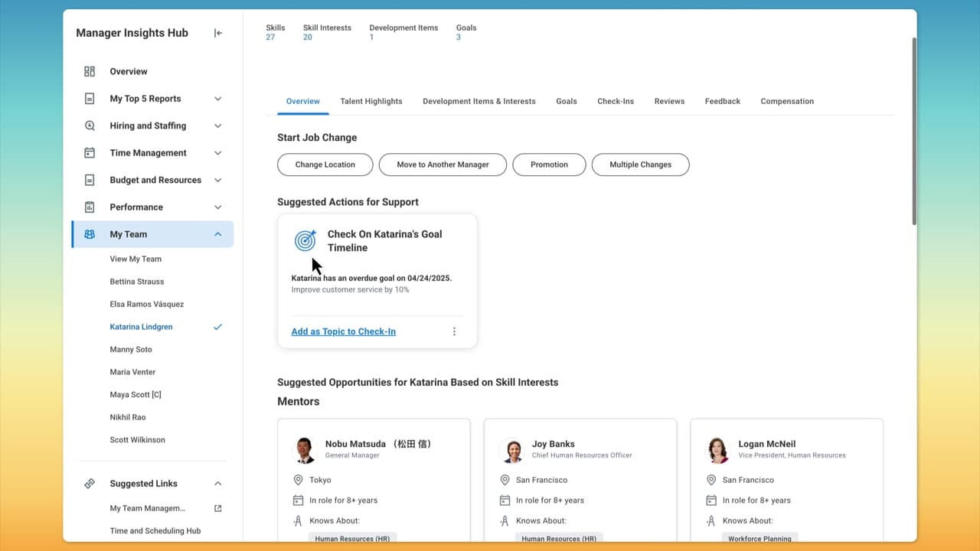Click external link icon beside My Team Management
Viewport: 980px width, 551px height.
pos(217,508)
